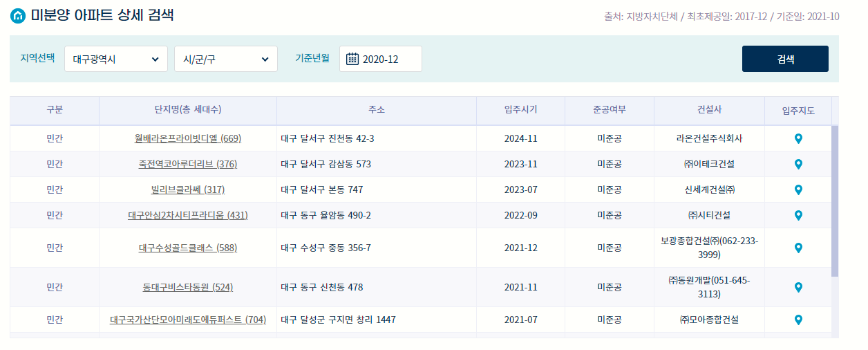Click the home icon beside page title

click(18, 15)
